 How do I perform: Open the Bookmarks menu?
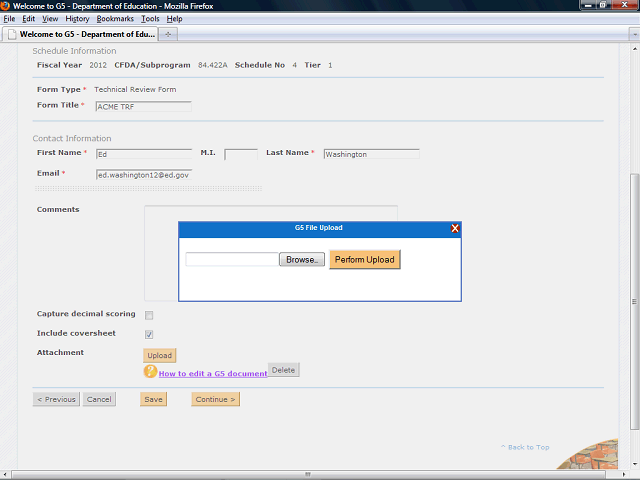coord(115,19)
